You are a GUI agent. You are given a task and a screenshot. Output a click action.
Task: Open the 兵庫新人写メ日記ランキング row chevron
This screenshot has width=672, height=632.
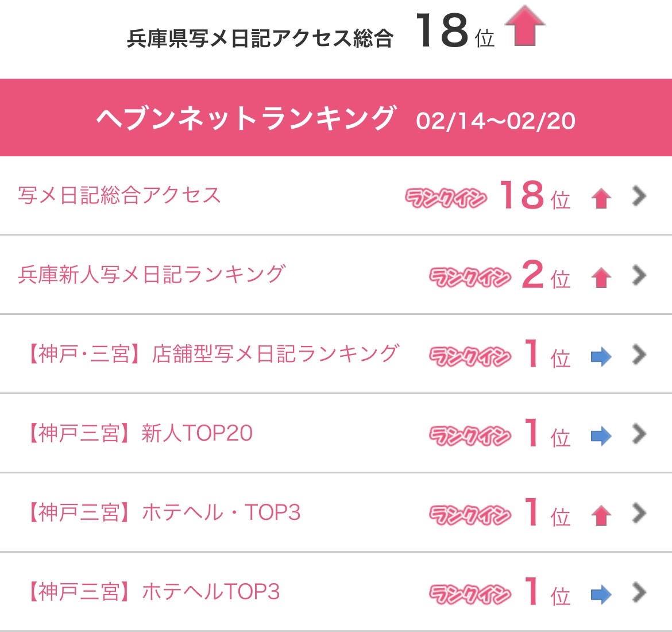tap(639, 276)
